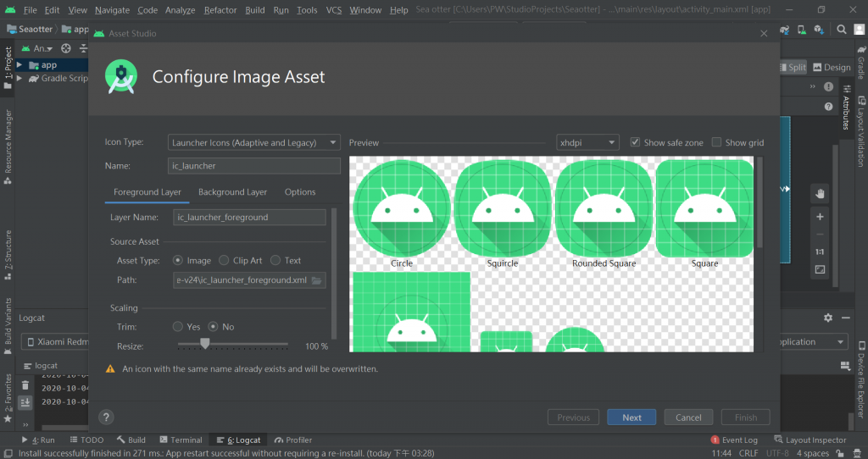Switch to Background Layer tab
Viewport: 868px width, 459px height.
point(232,192)
